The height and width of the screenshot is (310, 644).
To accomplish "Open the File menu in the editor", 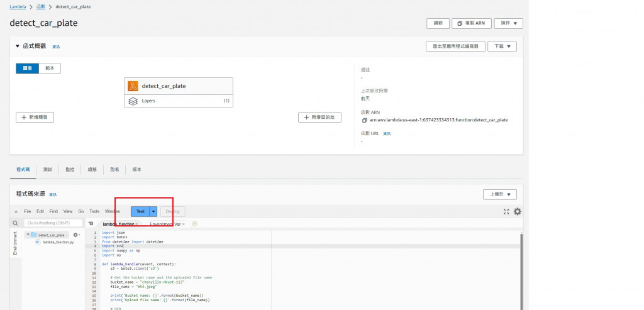I will (27, 211).
